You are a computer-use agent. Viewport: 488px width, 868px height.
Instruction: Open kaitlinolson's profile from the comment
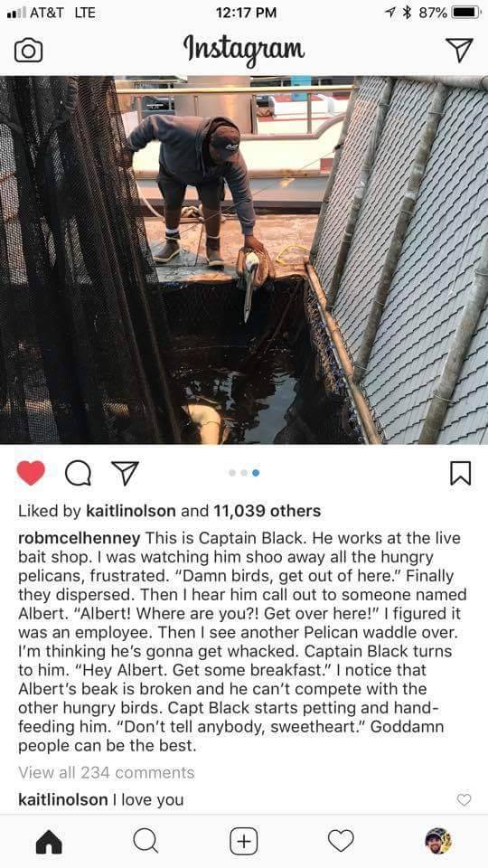tap(63, 800)
